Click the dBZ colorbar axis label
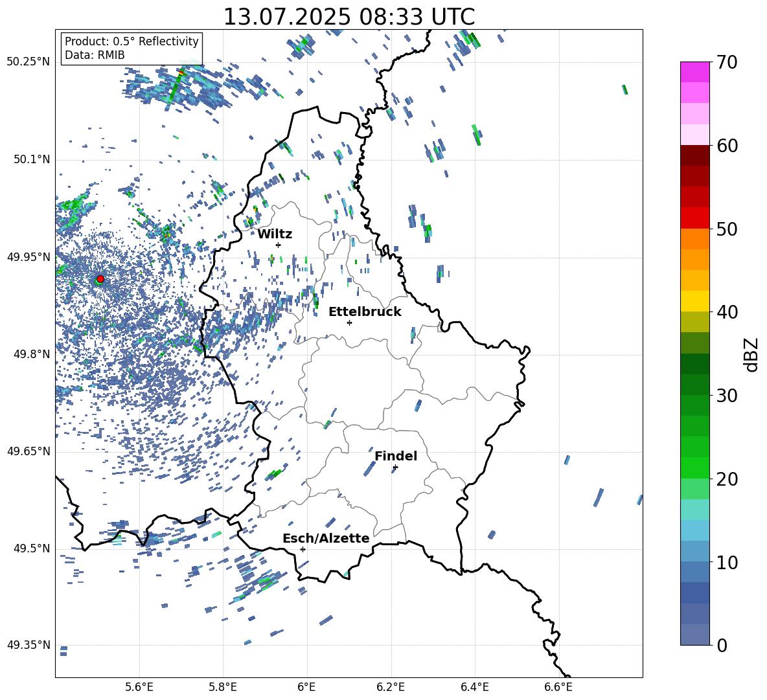767x700 pixels. (x=752, y=354)
